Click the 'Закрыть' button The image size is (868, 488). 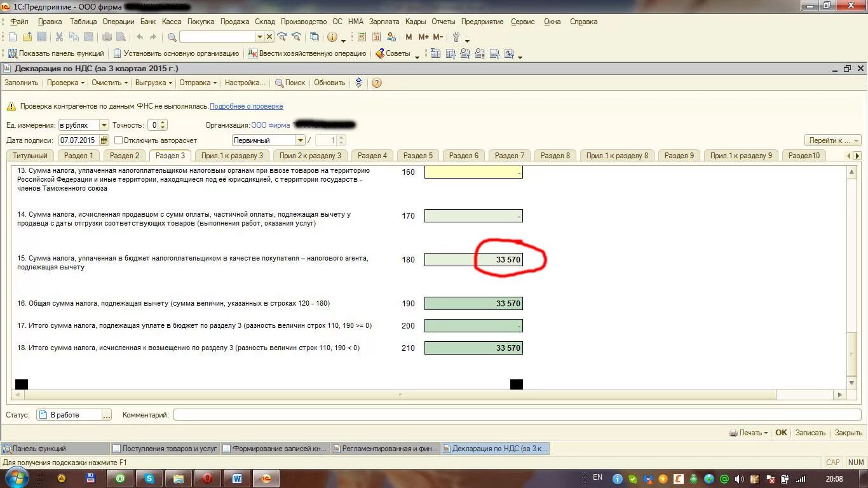click(848, 433)
